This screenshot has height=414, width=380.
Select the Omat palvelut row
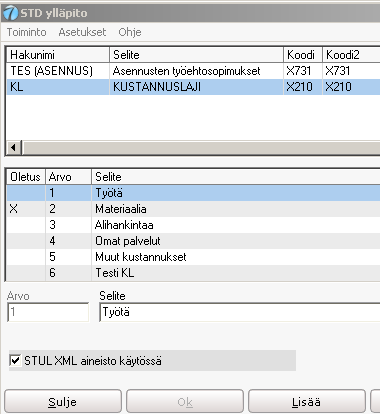(x=193, y=241)
